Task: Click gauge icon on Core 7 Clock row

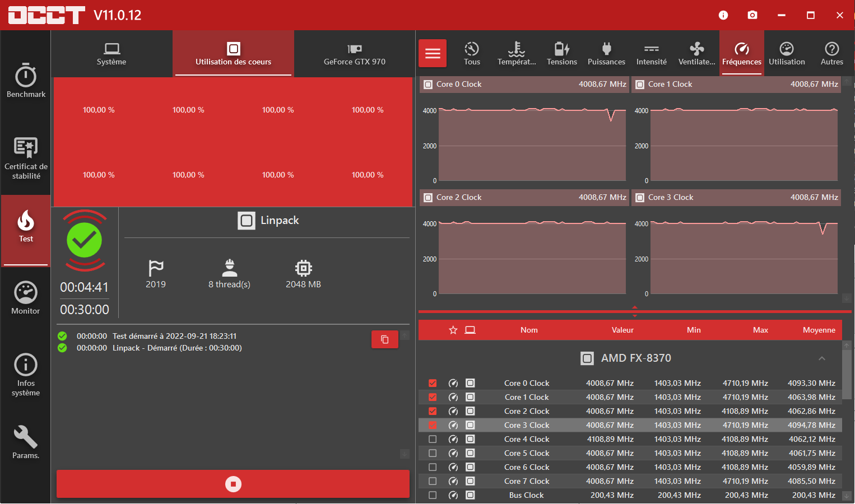Action: click(x=453, y=481)
